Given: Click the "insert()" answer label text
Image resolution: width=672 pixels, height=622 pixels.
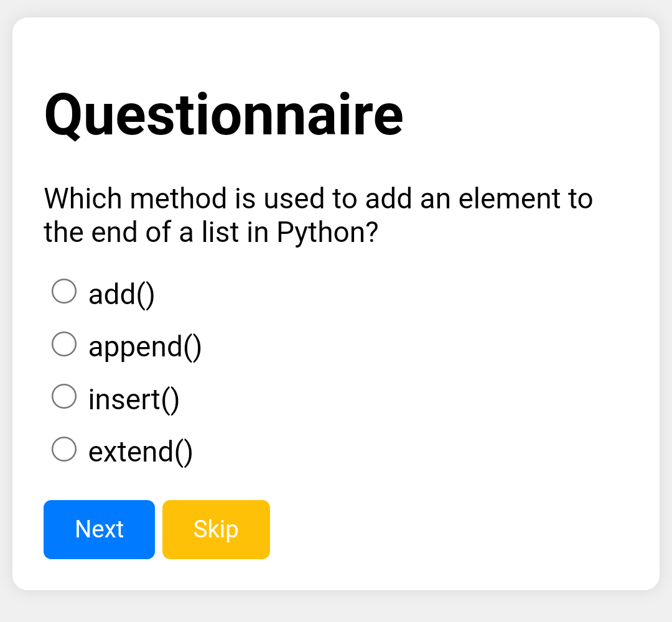Looking at the screenshot, I should coord(134,399).
